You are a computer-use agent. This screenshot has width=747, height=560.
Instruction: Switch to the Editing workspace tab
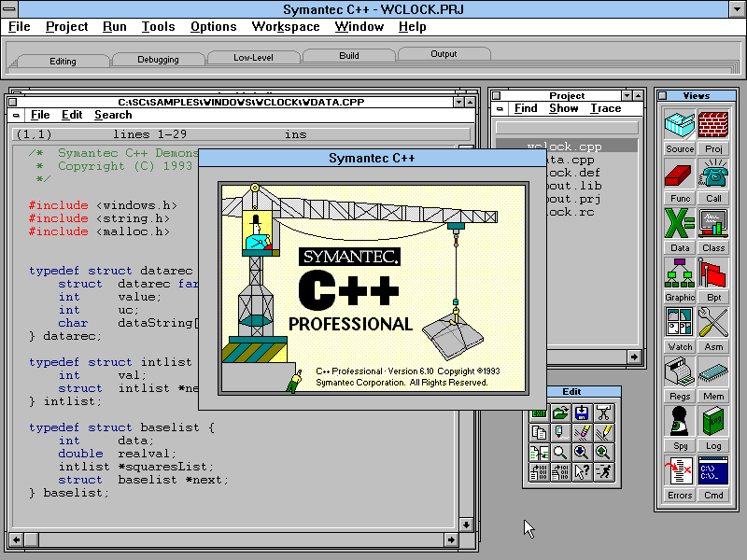click(x=63, y=61)
